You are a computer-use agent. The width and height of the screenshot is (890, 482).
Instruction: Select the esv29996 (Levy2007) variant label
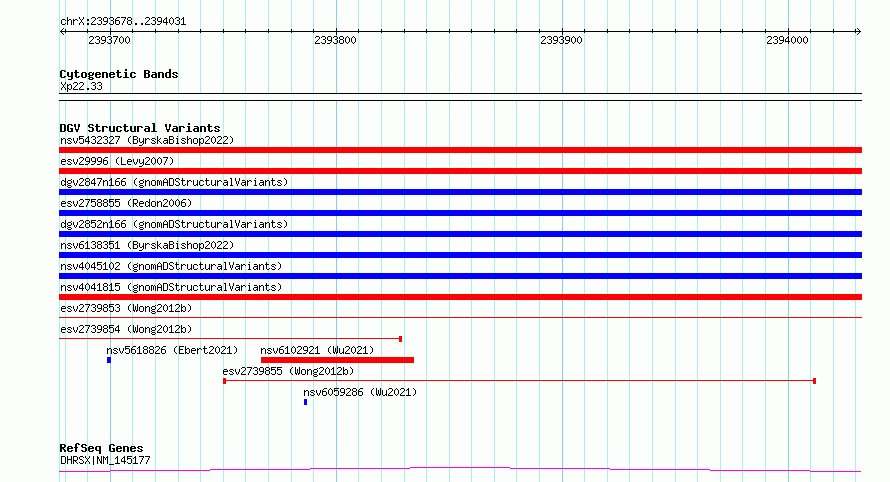(x=117, y=161)
